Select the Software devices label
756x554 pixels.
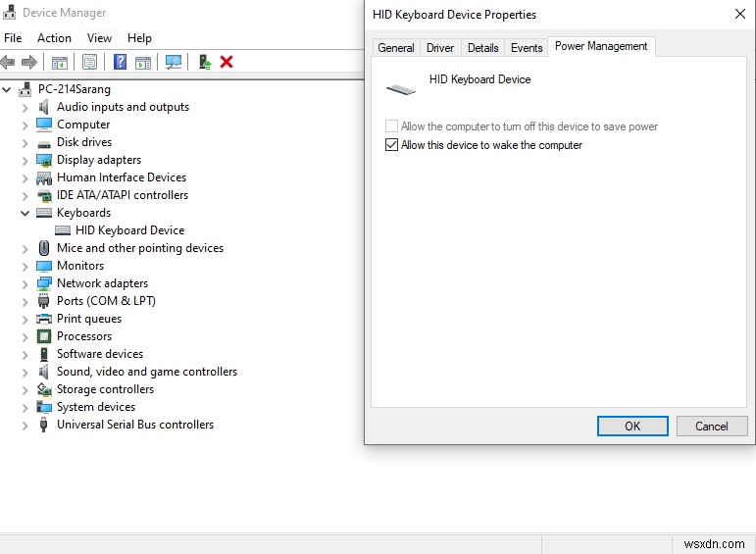pyautogui.click(x=100, y=354)
